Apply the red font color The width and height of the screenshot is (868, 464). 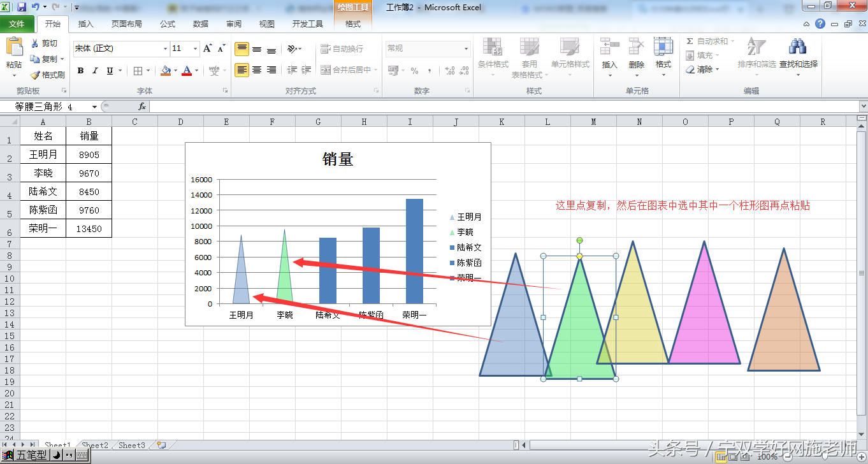point(187,71)
